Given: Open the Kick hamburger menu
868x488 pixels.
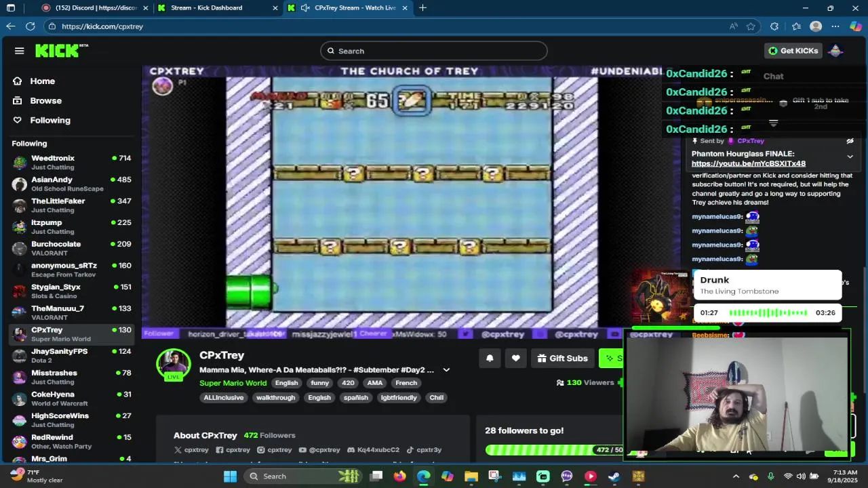Looking at the screenshot, I should coord(19,51).
